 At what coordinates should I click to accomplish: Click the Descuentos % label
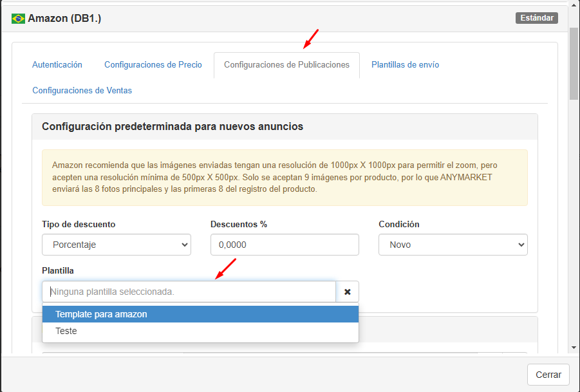click(x=239, y=225)
